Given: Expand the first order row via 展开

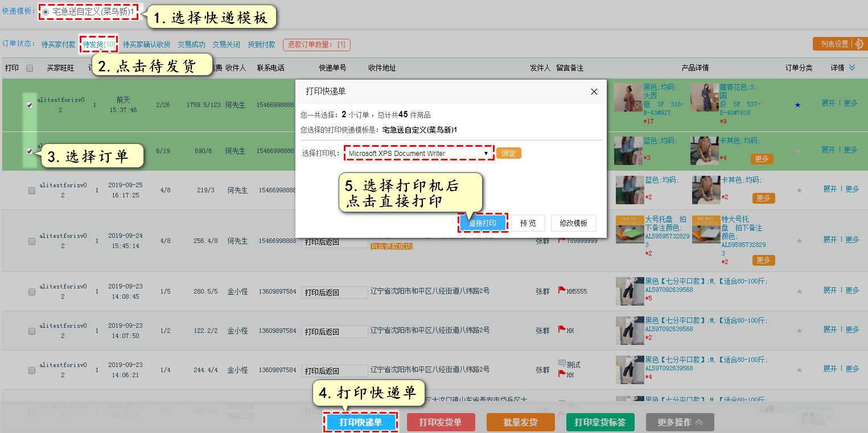Looking at the screenshot, I should [829, 104].
